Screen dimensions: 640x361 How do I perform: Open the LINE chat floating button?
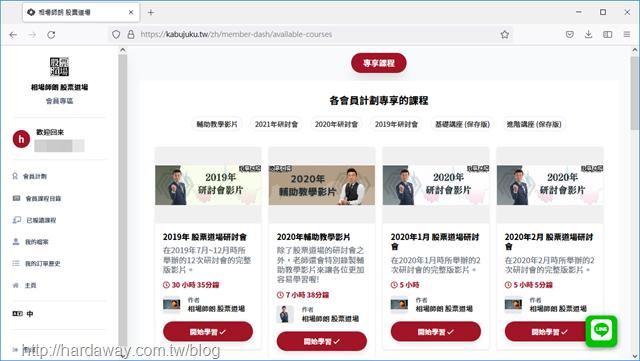click(601, 331)
